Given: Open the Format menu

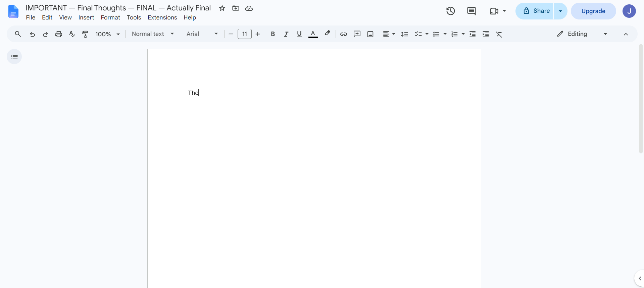Looking at the screenshot, I should [110, 17].
